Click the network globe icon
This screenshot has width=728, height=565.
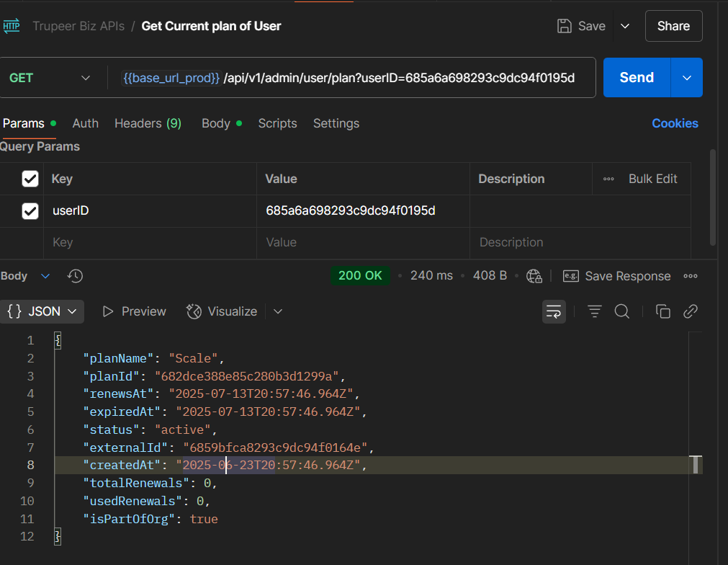tap(534, 276)
